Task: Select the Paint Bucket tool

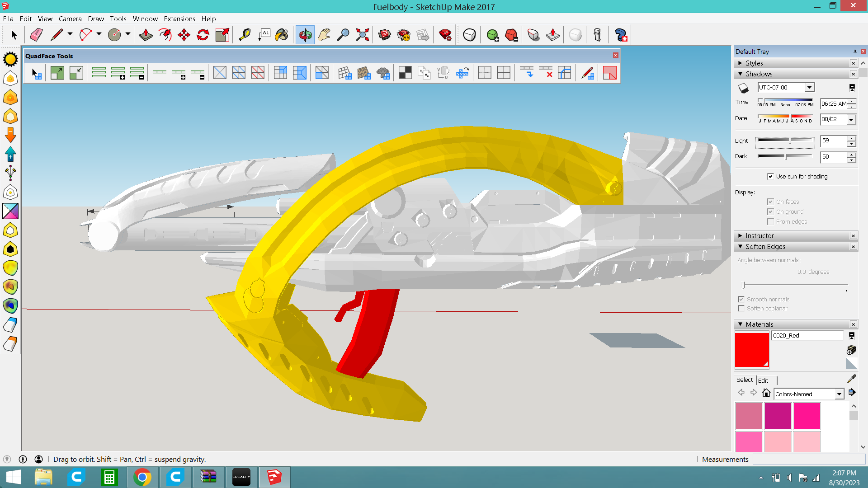Action: click(282, 35)
